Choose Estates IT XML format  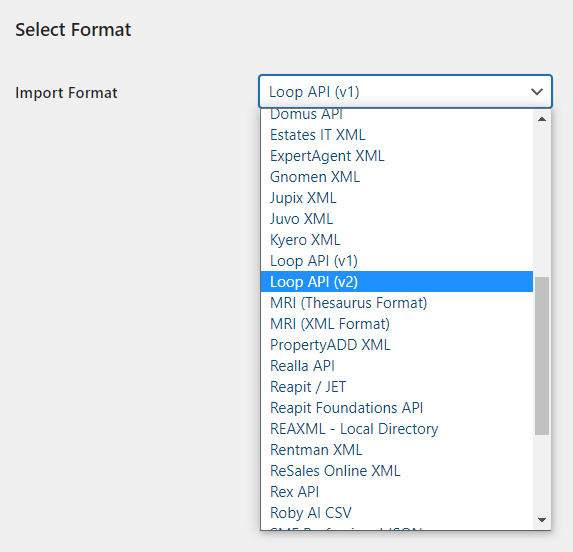[397, 135]
